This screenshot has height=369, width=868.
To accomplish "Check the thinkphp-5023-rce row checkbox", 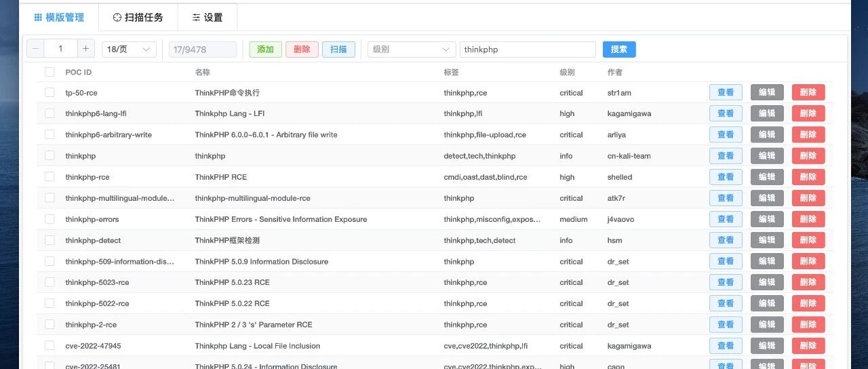I will (50, 282).
